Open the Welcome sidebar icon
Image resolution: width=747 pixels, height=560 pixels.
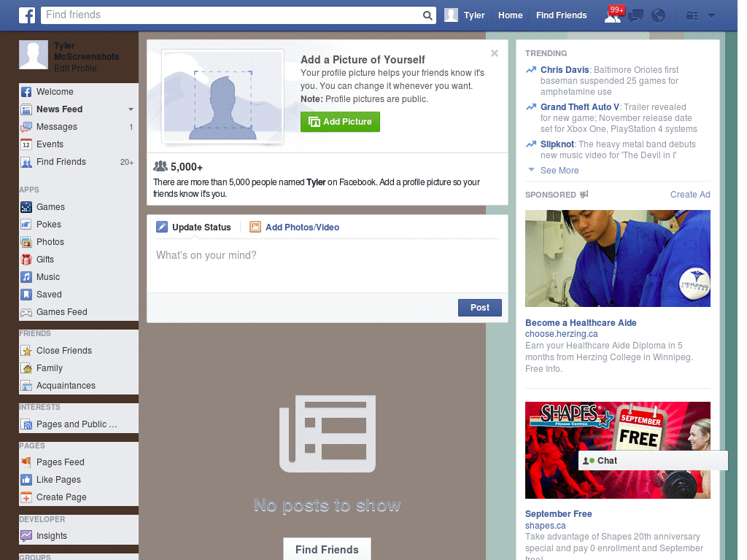pyautogui.click(x=26, y=92)
